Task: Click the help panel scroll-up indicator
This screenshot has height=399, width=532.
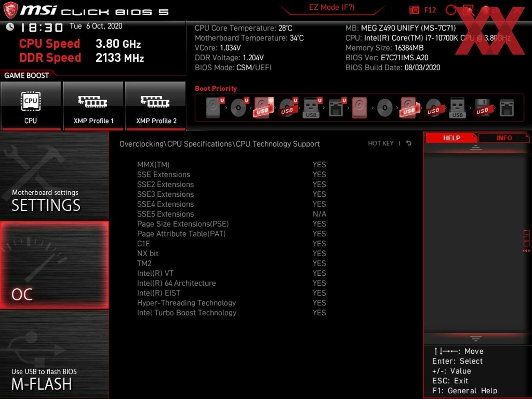Action: tap(476, 147)
